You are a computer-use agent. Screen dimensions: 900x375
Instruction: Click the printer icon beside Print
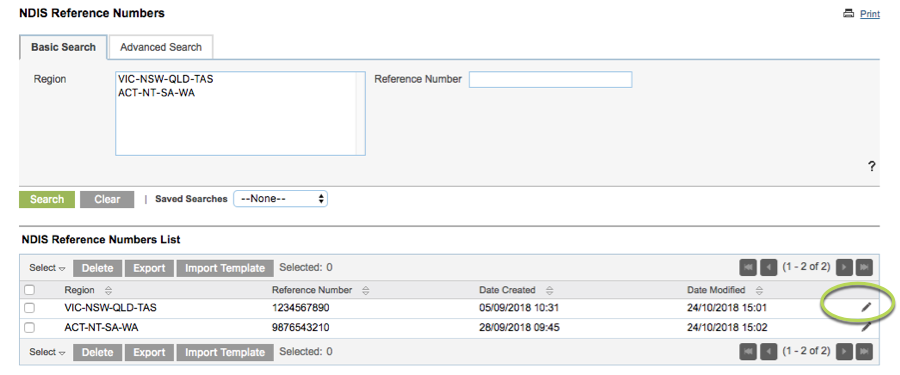848,13
